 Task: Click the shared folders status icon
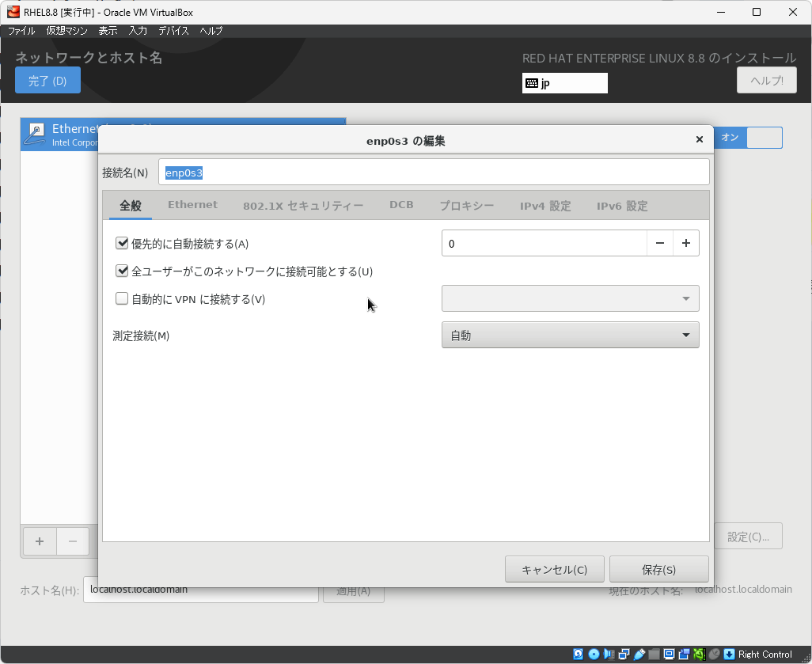point(654,655)
